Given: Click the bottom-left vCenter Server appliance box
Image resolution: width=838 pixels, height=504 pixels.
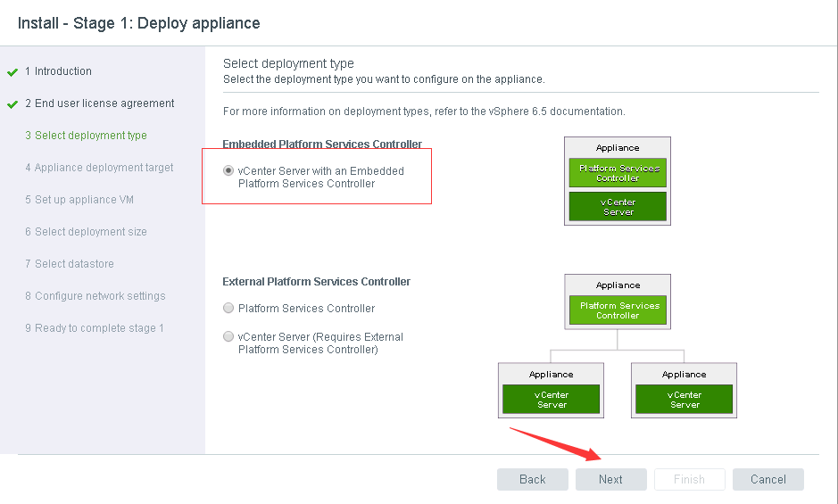Looking at the screenshot, I should (x=551, y=400).
